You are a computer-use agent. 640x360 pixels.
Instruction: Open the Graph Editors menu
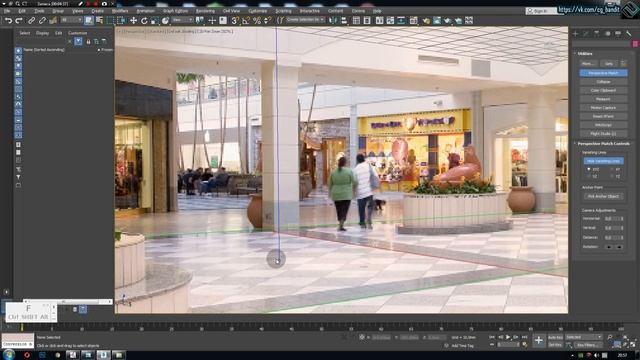pos(176,11)
